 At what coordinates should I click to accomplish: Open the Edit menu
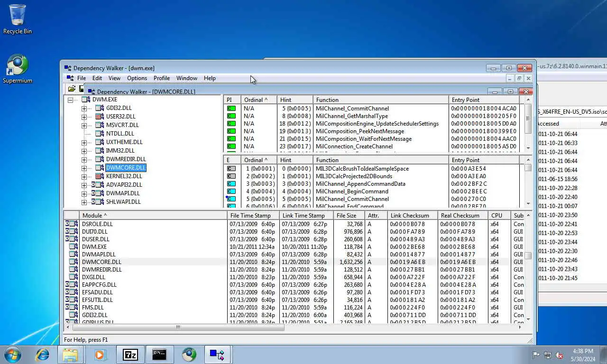[x=97, y=78]
